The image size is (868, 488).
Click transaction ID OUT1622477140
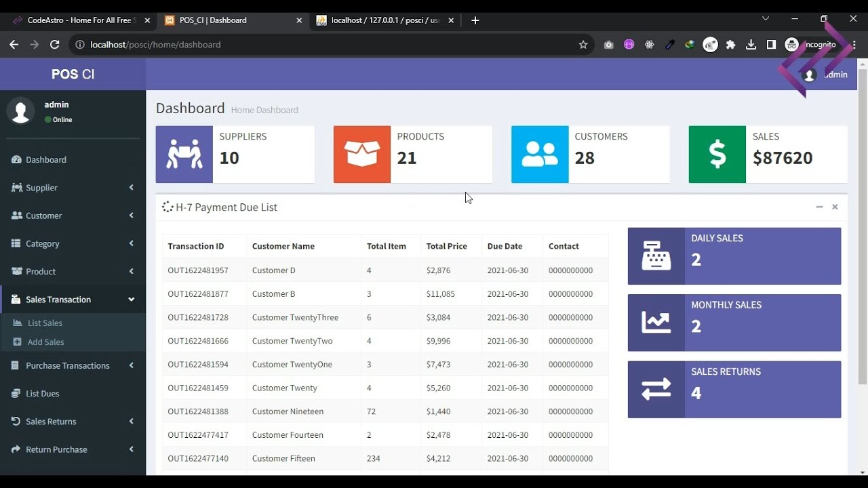[x=198, y=459]
